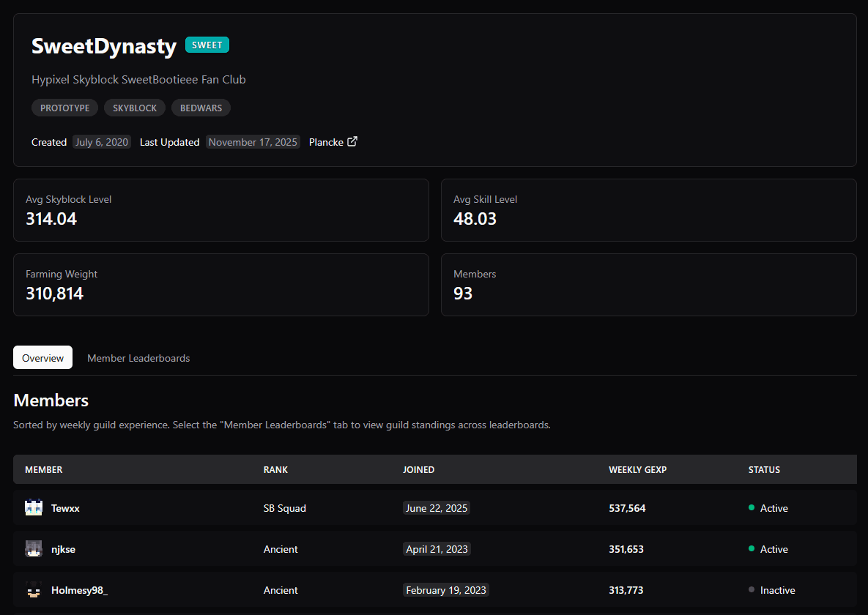Click Tewxx's player avatar head

point(34,507)
